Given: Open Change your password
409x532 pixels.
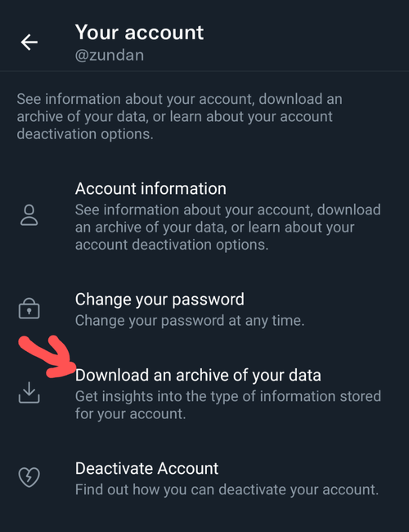Looking at the screenshot, I should tap(204, 309).
